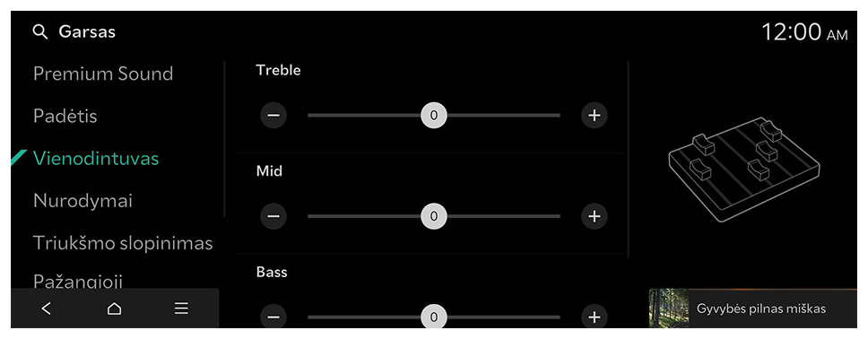This screenshot has width=868, height=339.
Task: Click the 12:00 AM clock display
Action: point(805,32)
